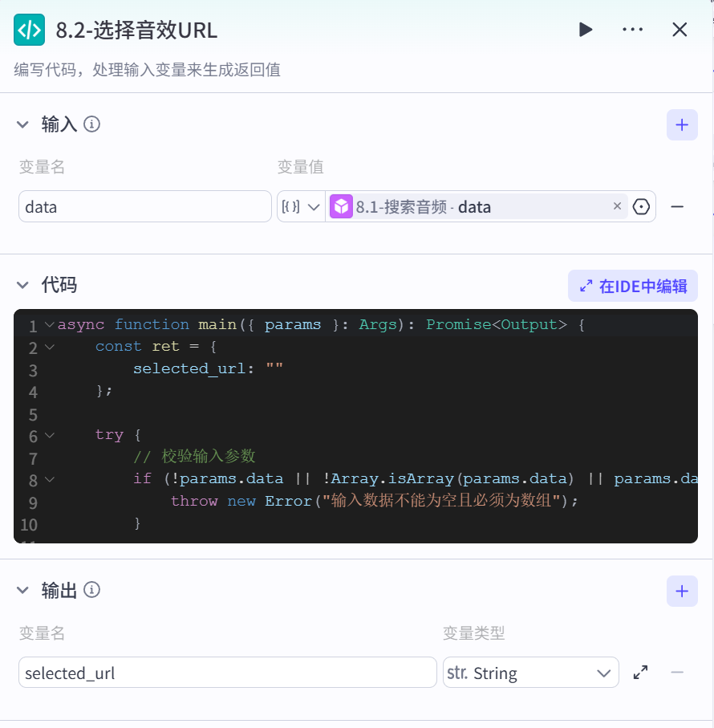Viewport: 714px width, 728px height.
Task: Open the variable selector hexagon icon
Action: 641,206
